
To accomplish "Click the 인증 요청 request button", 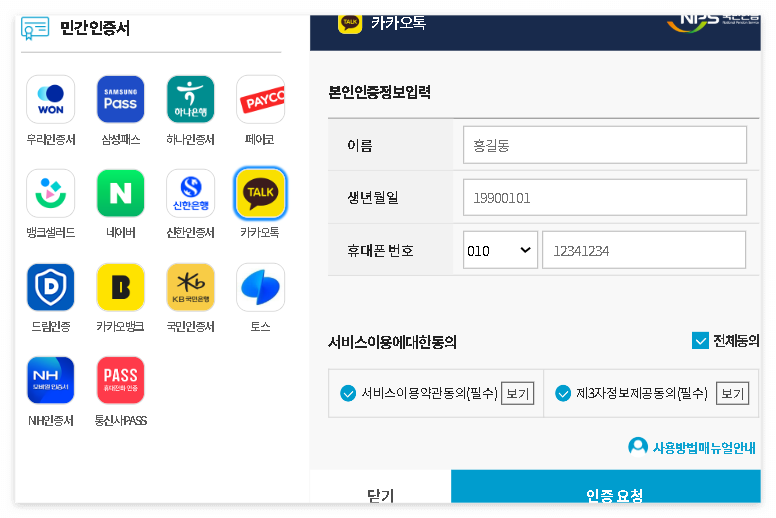I will [606, 487].
